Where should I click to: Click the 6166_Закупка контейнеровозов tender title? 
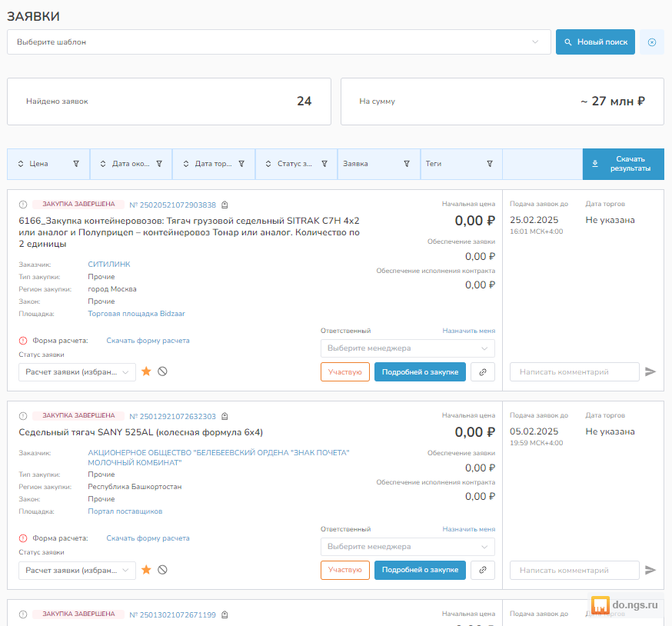[189, 232]
